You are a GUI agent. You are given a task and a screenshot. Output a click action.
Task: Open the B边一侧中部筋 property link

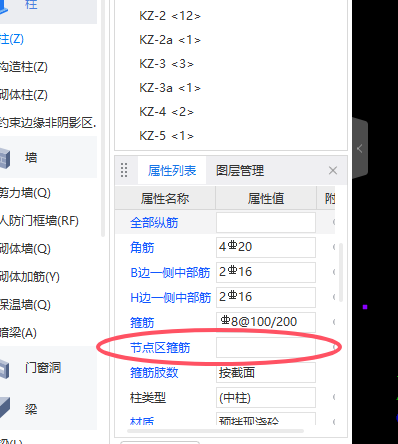tap(170, 273)
